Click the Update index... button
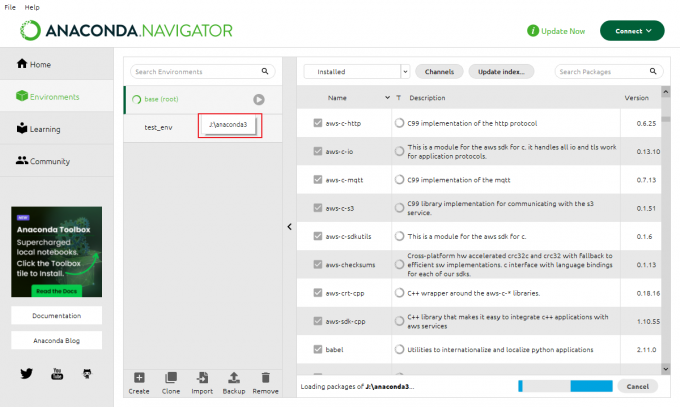 pyautogui.click(x=501, y=72)
